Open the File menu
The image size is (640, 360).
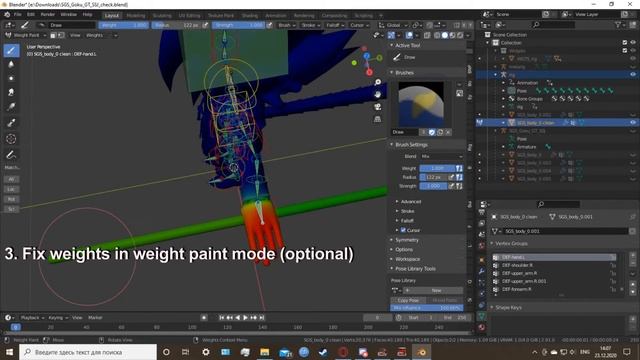tap(18, 15)
